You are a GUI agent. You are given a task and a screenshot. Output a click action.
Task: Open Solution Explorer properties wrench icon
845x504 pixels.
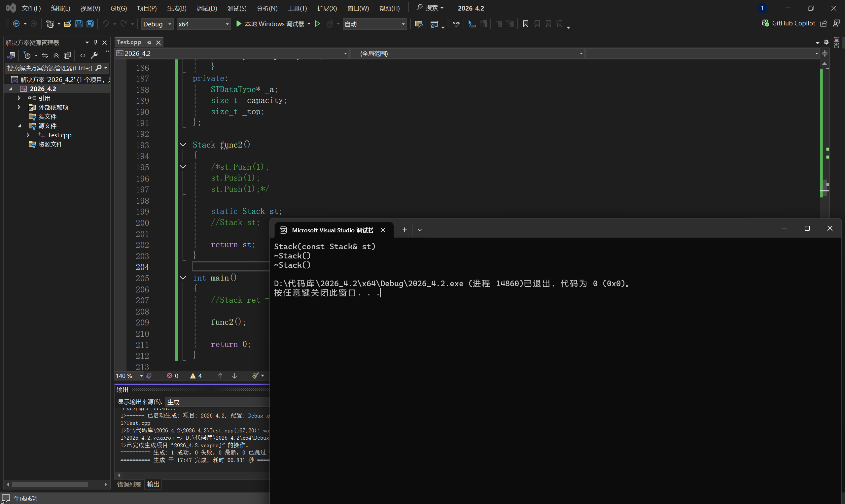coord(94,55)
